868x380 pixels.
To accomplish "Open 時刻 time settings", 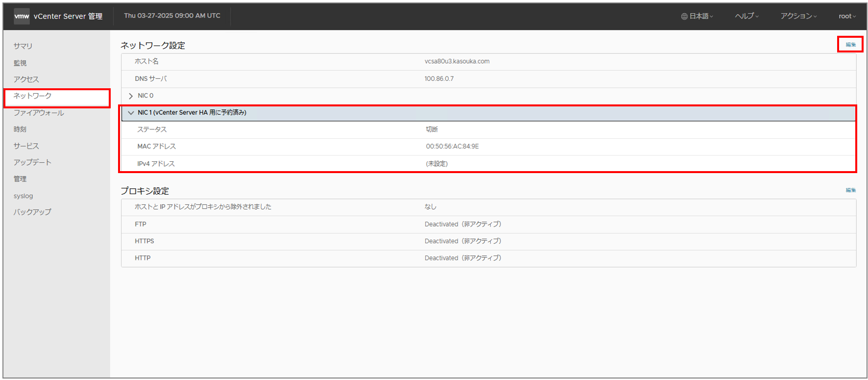I will coord(20,129).
